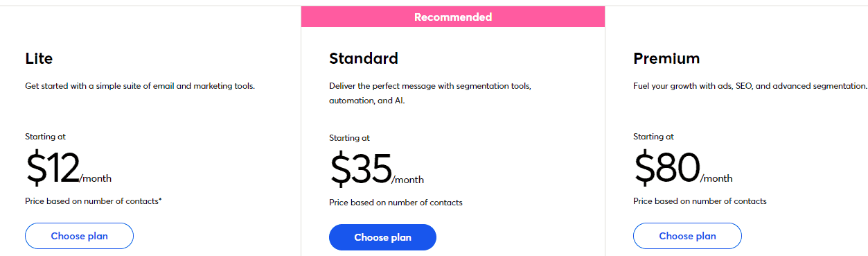The height and width of the screenshot is (256, 868).
Task: Click the $80 price figure
Action: click(666, 169)
